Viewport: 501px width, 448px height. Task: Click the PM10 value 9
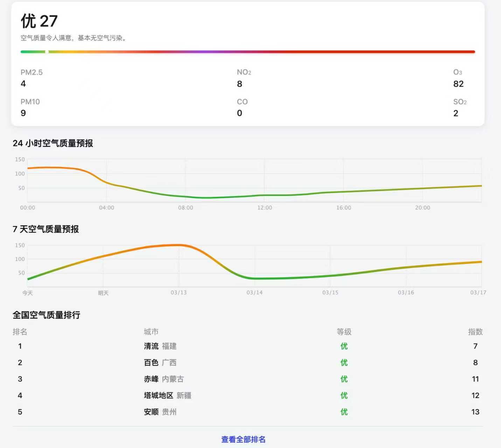pyautogui.click(x=23, y=113)
